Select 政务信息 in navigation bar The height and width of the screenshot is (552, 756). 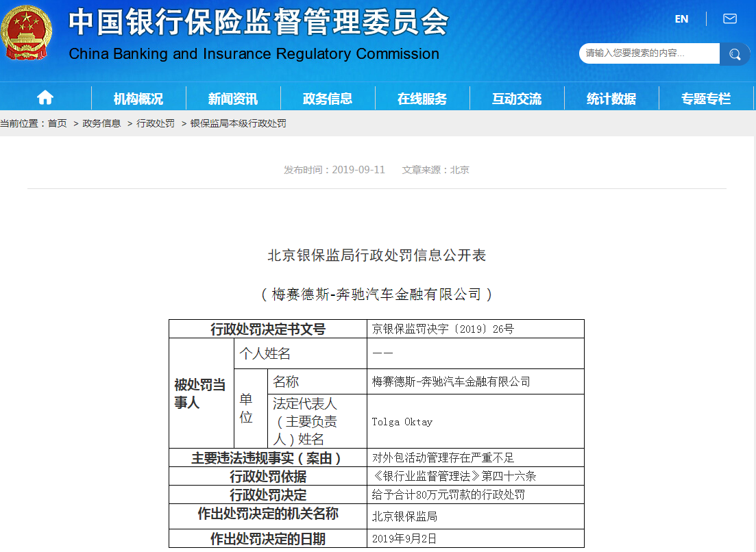click(x=328, y=99)
